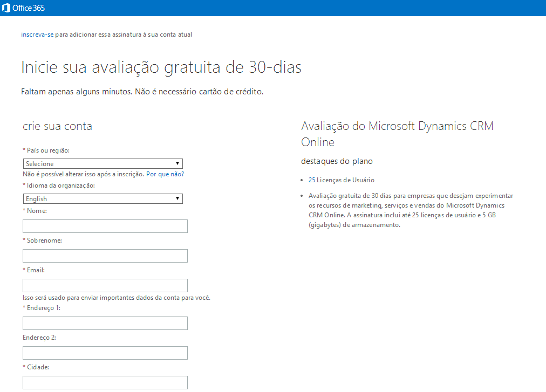This screenshot has height=392, width=546.
Task: Click the arrow on the language selector
Action: point(178,198)
